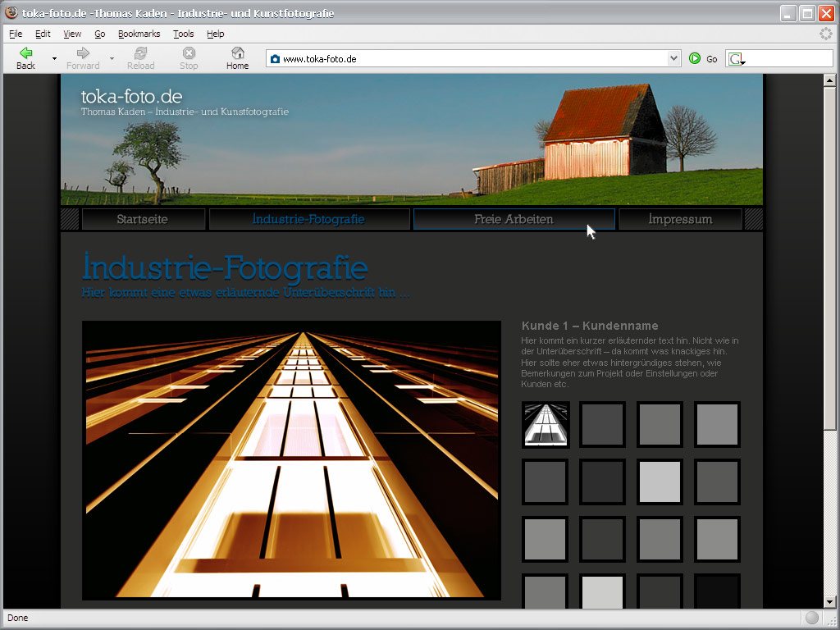
Task: Select the first gallery thumbnail with light trails
Action: (546, 424)
